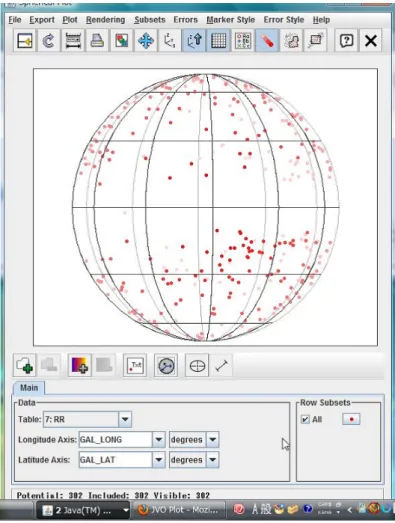Click the GAL_LAT latitude axis field
Viewport: 395px width, 523px height.
click(x=115, y=460)
